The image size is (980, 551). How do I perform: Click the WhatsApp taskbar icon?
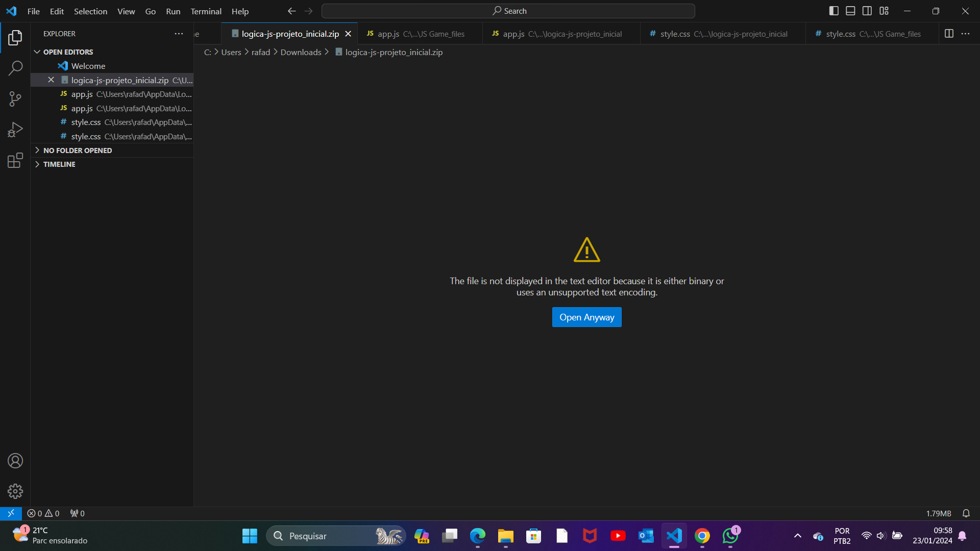pos(731,536)
